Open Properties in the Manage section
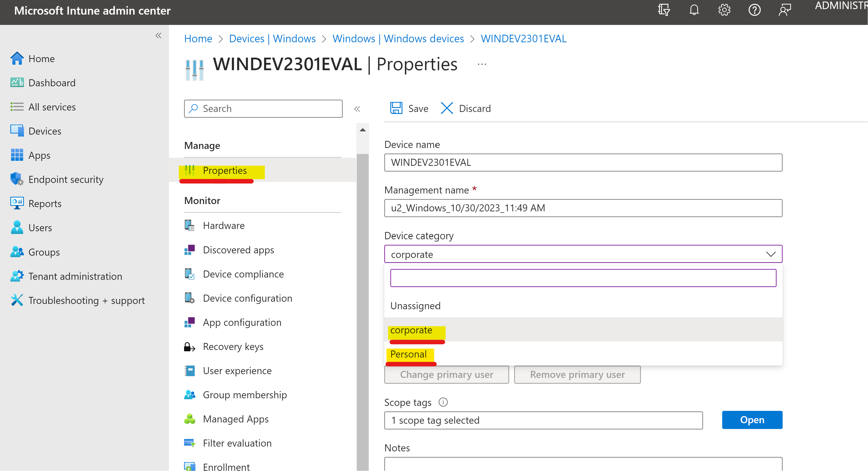The image size is (868, 471). [262, 170]
